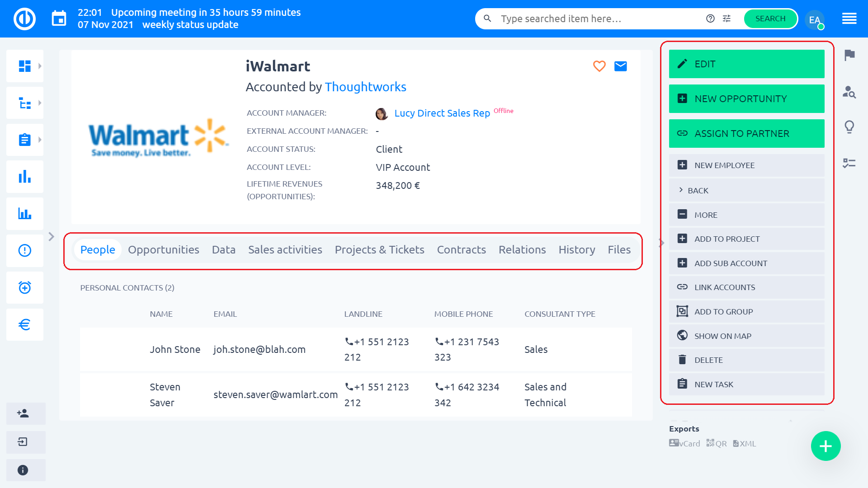
Task: Open the alarm-add time sidebar icon
Action: coord(25,287)
